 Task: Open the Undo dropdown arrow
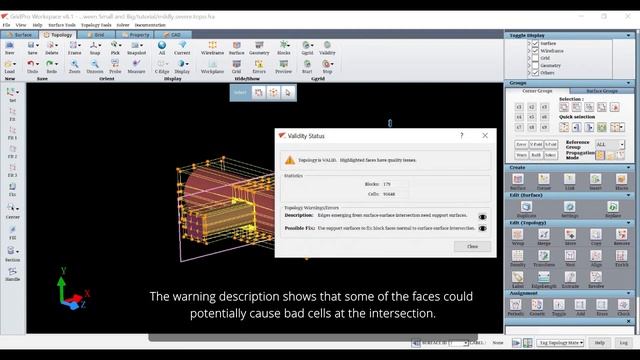[38, 64]
